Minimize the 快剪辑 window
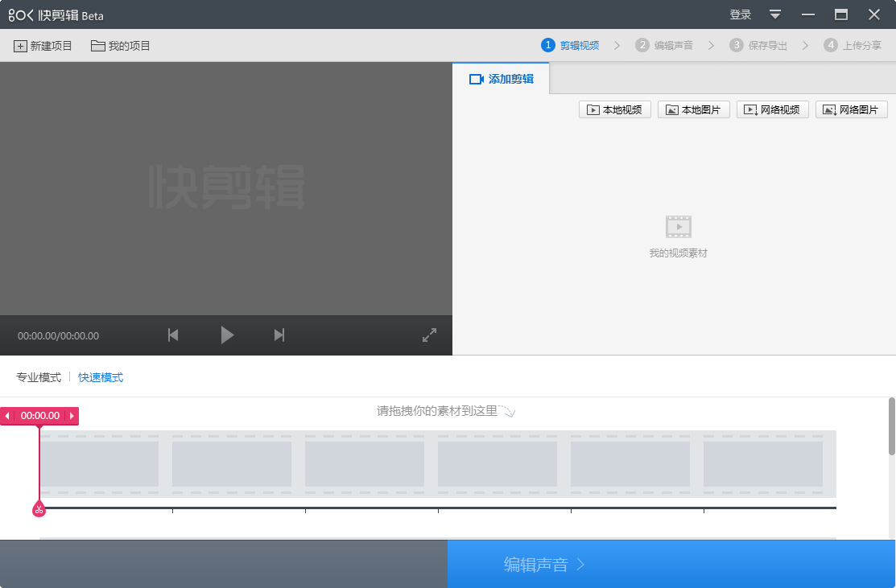The image size is (896, 588). 808,14
